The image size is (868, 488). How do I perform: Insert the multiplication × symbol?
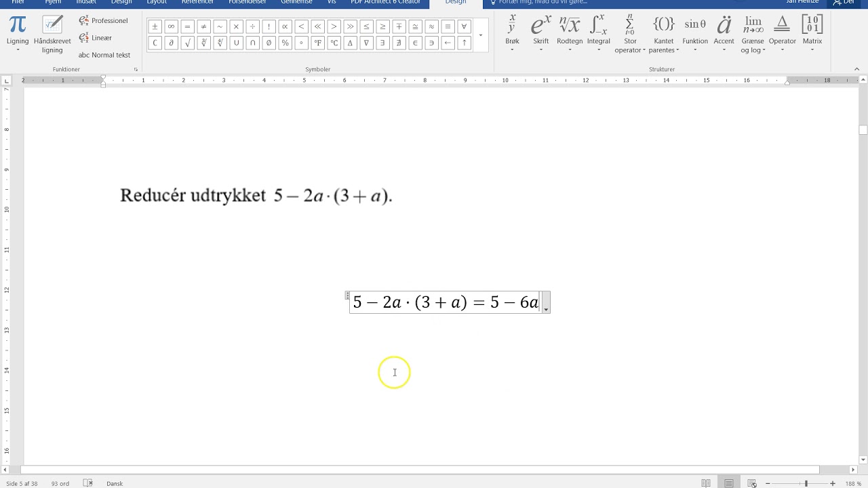(x=236, y=27)
